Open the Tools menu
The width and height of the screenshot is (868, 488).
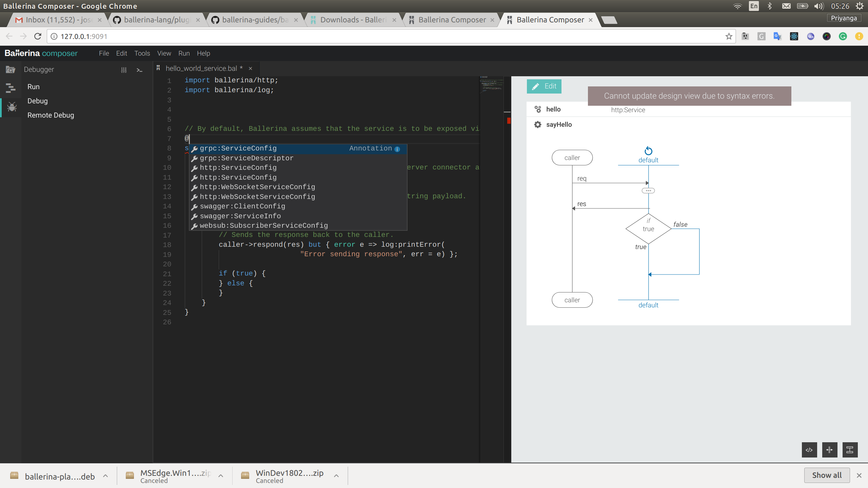(142, 53)
